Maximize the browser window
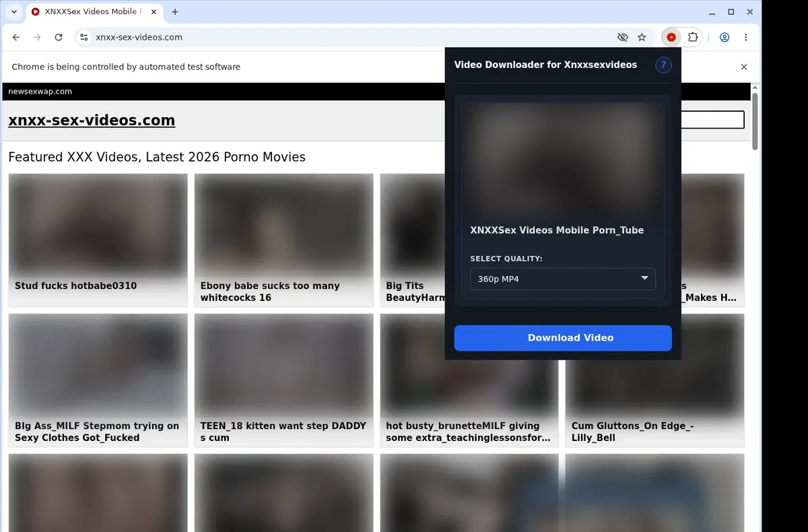The image size is (808, 532). pyautogui.click(x=731, y=12)
